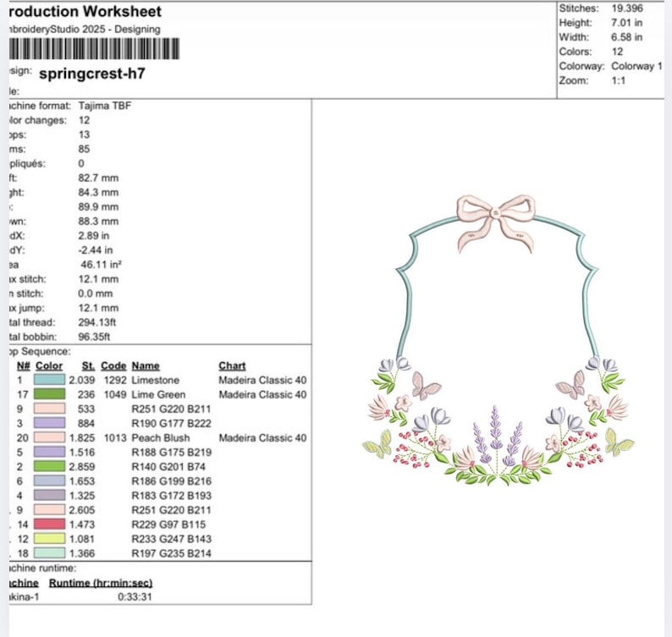
Task: Select the green swatch for R140 G201 B74
Action: [x=49, y=466]
